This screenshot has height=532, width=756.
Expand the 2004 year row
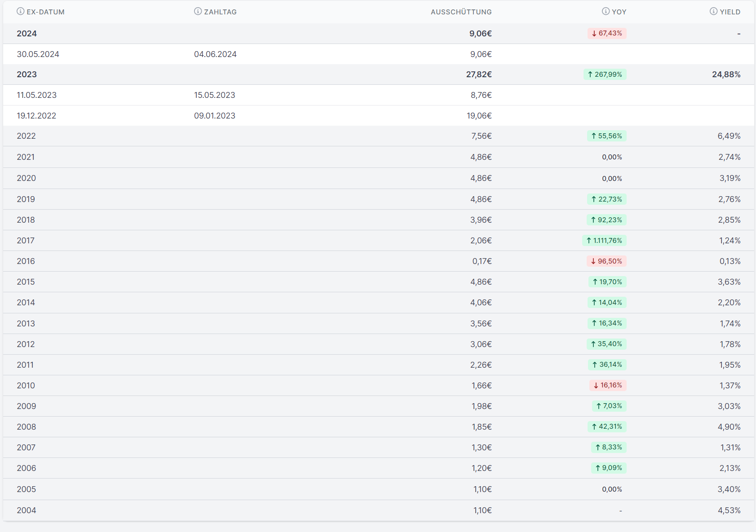(378, 510)
